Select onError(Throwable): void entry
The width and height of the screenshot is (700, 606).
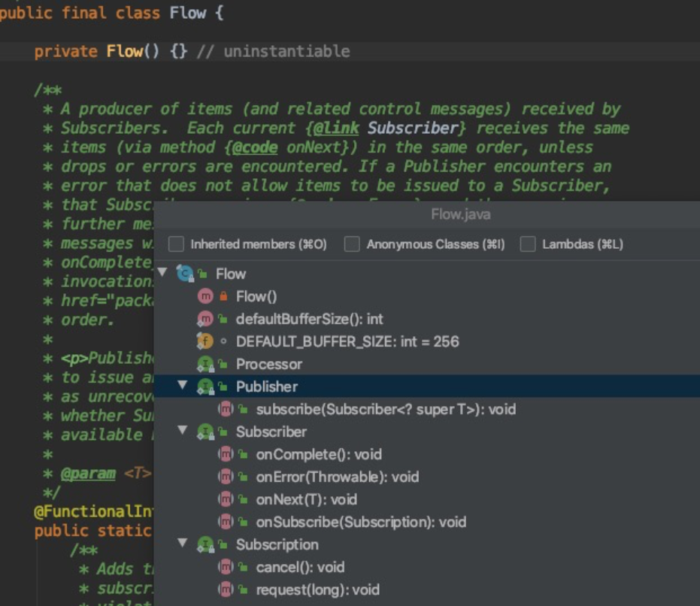pos(337,477)
